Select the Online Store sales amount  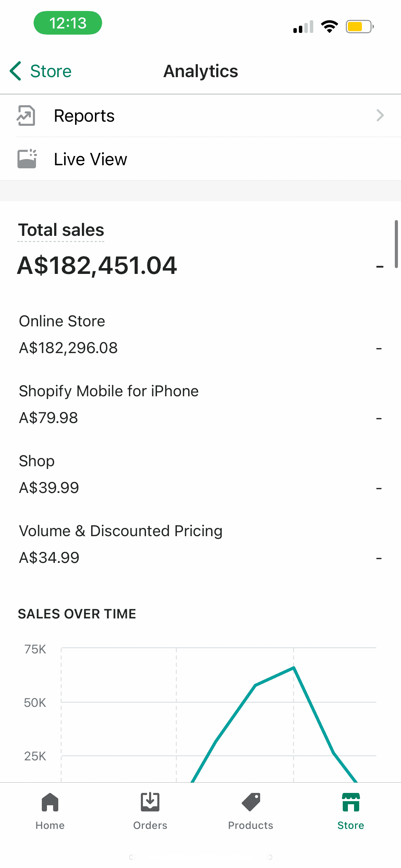[68, 348]
